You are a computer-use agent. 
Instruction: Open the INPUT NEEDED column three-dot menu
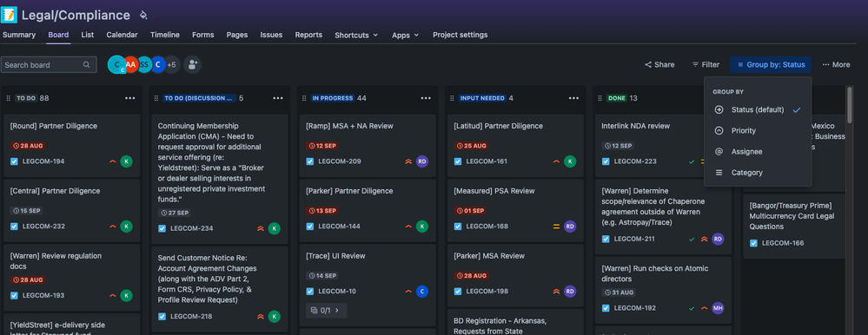pos(573,98)
